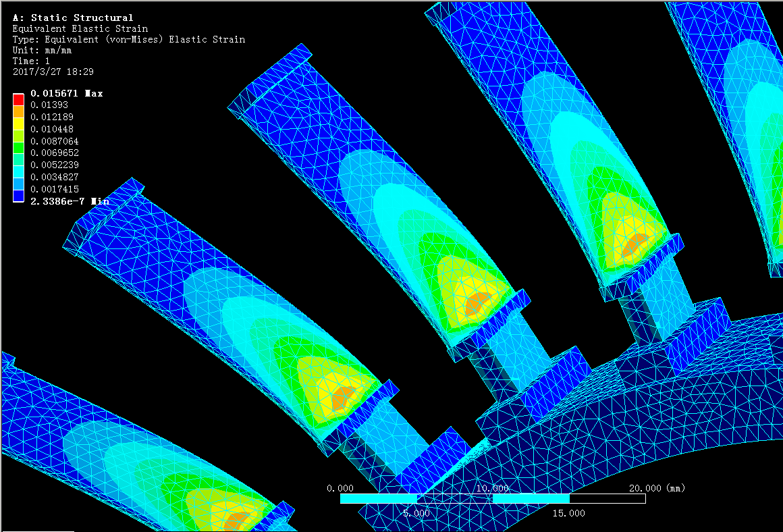Select the bright green legend band
The height and width of the screenshot is (532, 783).
pos(18,147)
